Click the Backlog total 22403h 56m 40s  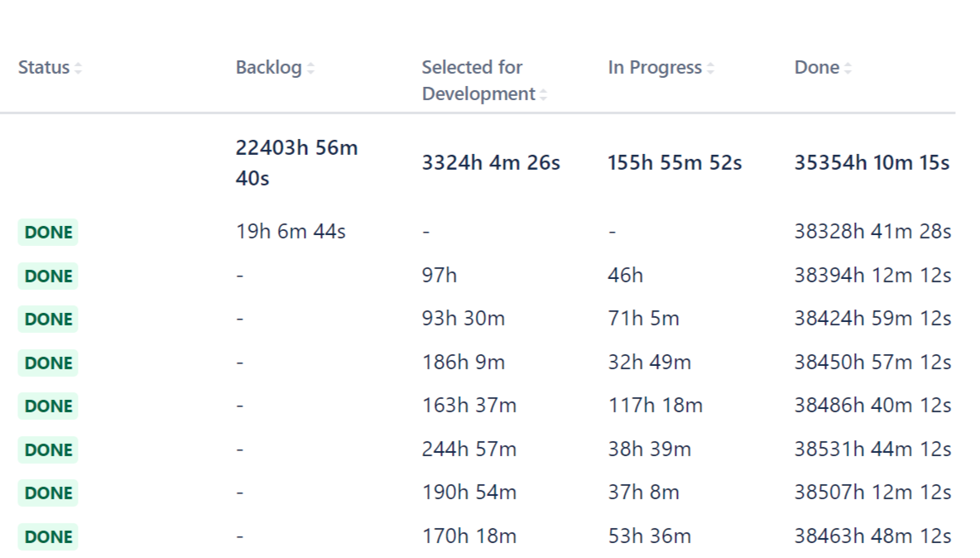click(x=296, y=162)
